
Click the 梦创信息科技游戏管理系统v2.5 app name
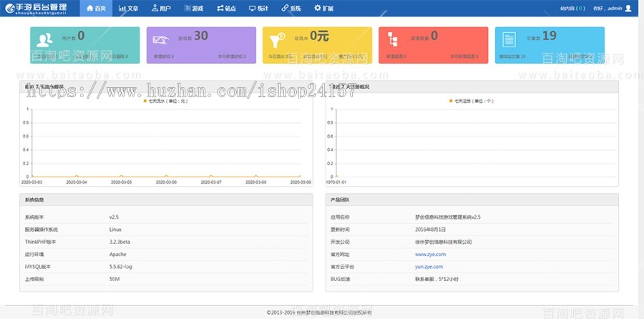pyautogui.click(x=448, y=217)
